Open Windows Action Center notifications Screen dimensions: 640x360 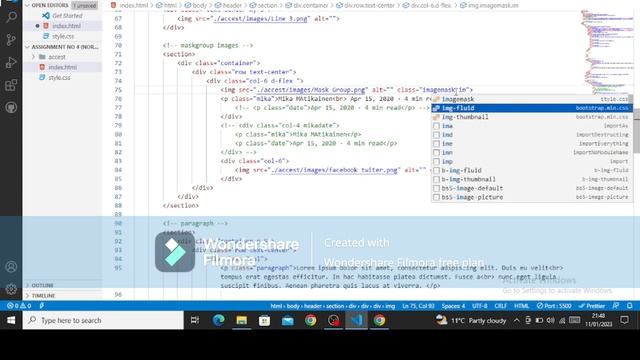tap(624, 320)
